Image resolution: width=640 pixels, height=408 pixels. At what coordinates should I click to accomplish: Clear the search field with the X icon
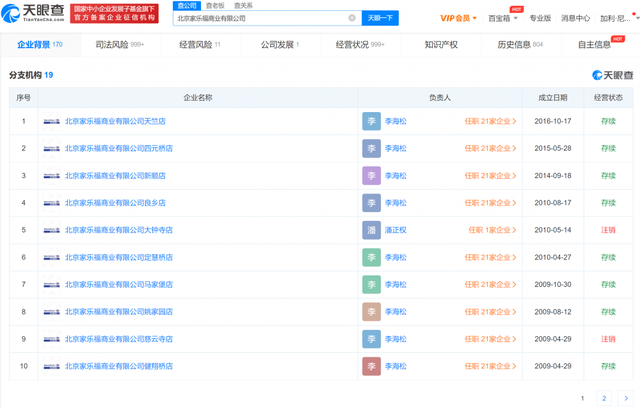(x=352, y=18)
